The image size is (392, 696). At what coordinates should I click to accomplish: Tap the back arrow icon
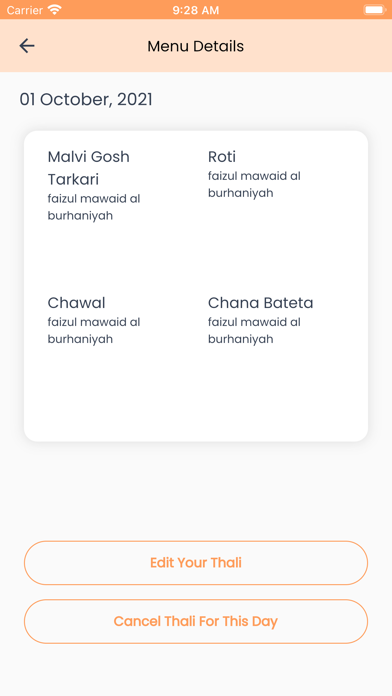(27, 46)
